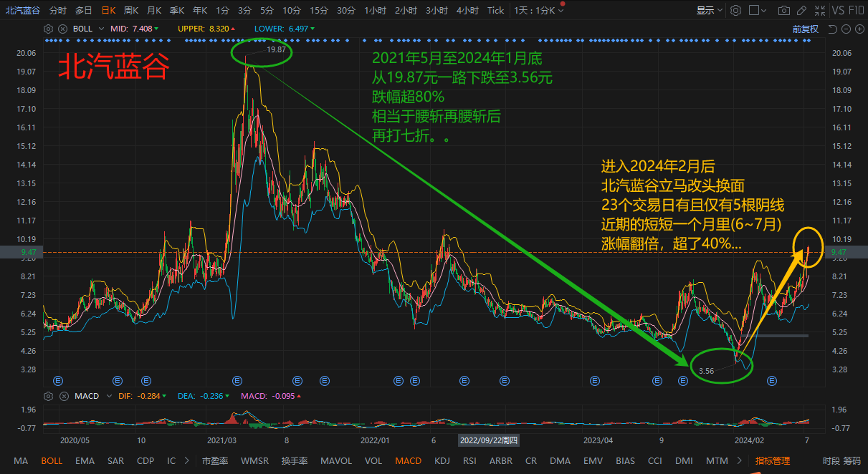Open the 显示 display dropdown
Screen dimensions: 868x474
point(709,11)
